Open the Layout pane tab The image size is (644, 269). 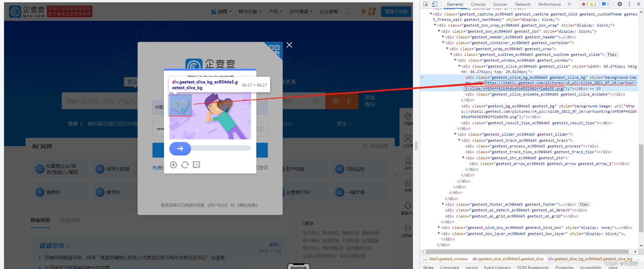click(x=472, y=267)
